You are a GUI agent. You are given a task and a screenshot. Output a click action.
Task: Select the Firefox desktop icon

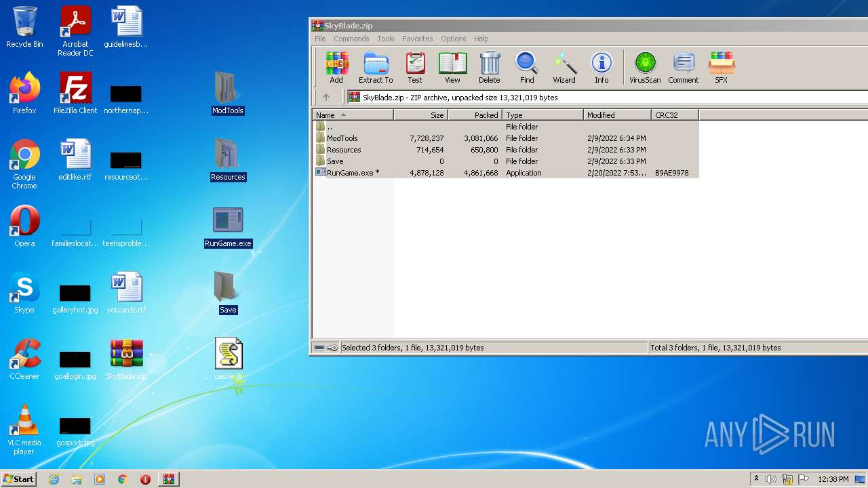click(x=24, y=94)
